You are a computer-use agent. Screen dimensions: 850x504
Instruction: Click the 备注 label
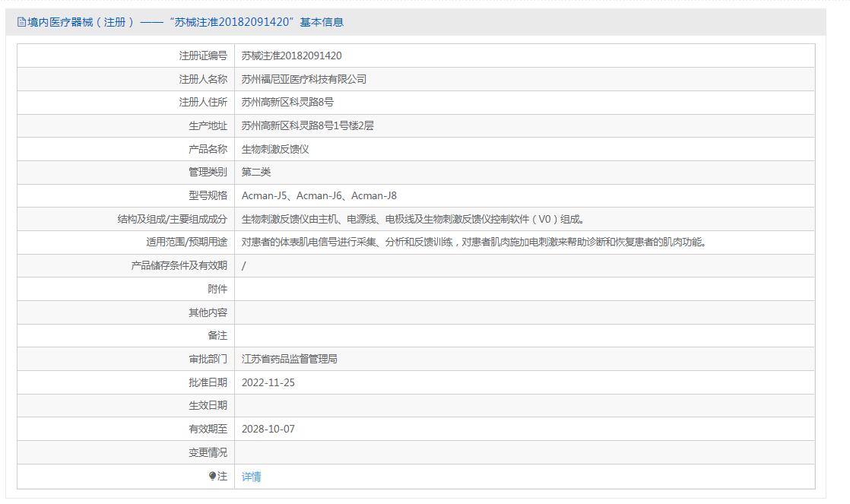tap(218, 335)
